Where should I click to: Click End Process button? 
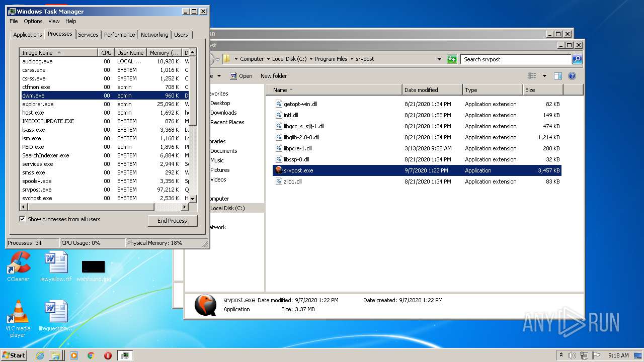(173, 221)
